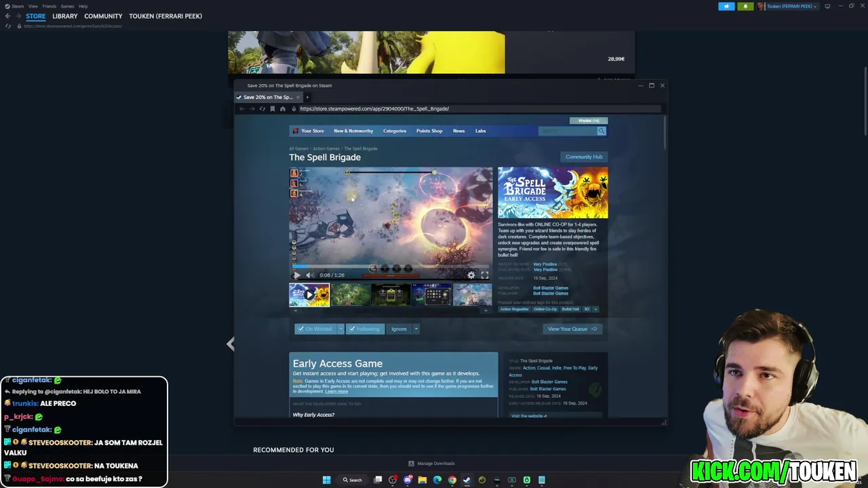Click the Action Roguelike tag

(x=514, y=309)
